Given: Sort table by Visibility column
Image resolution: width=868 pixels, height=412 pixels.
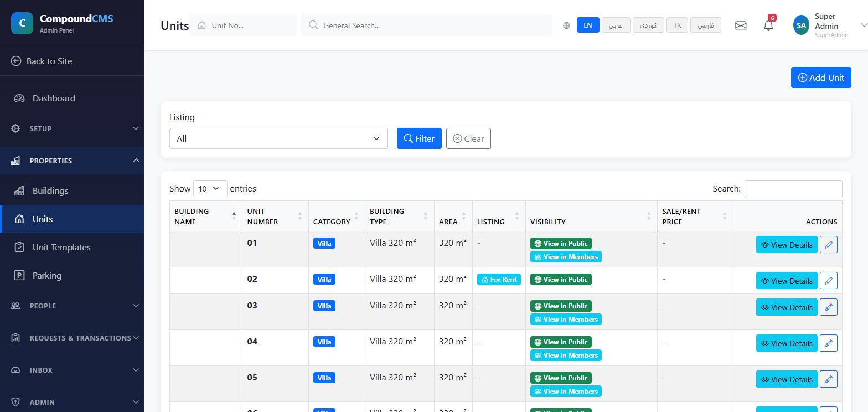Looking at the screenshot, I should tap(591, 216).
